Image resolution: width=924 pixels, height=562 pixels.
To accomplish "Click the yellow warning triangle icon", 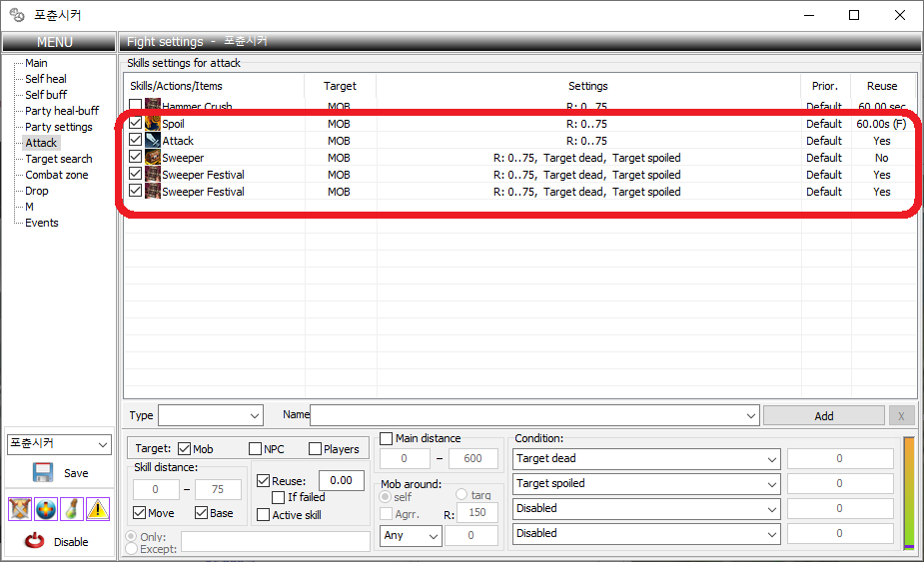I will [x=97, y=509].
